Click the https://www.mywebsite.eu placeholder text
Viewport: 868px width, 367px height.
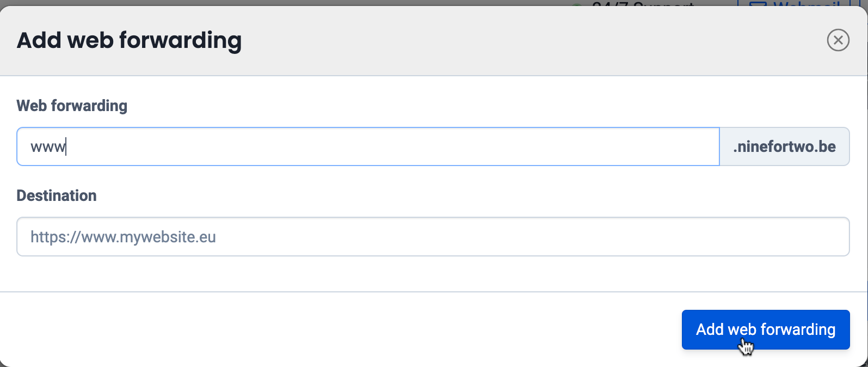tap(123, 237)
